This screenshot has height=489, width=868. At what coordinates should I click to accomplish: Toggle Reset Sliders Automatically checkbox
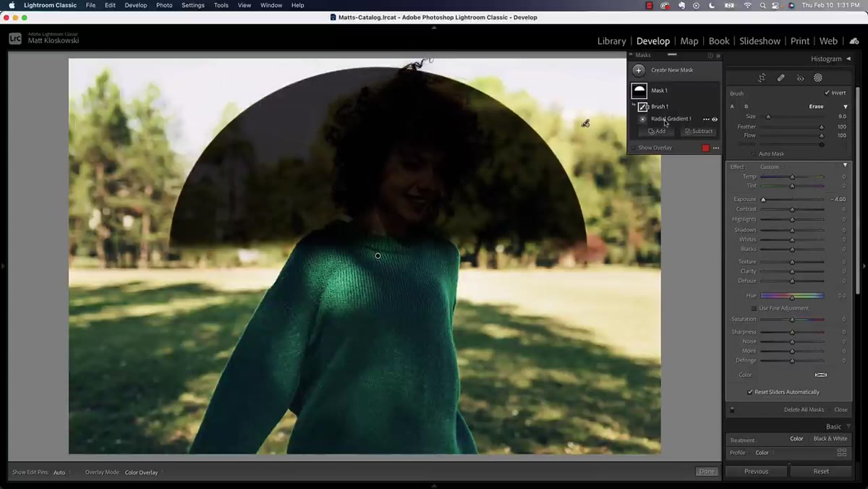pyautogui.click(x=750, y=392)
